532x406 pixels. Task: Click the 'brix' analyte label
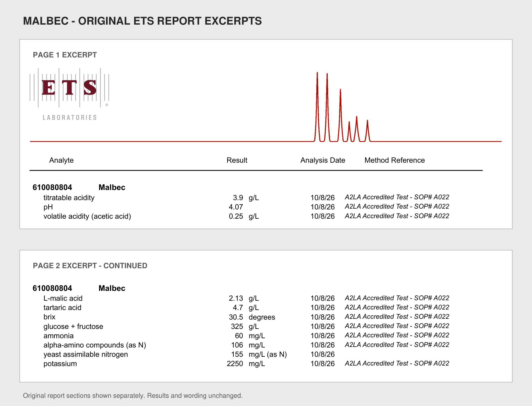(50, 317)
